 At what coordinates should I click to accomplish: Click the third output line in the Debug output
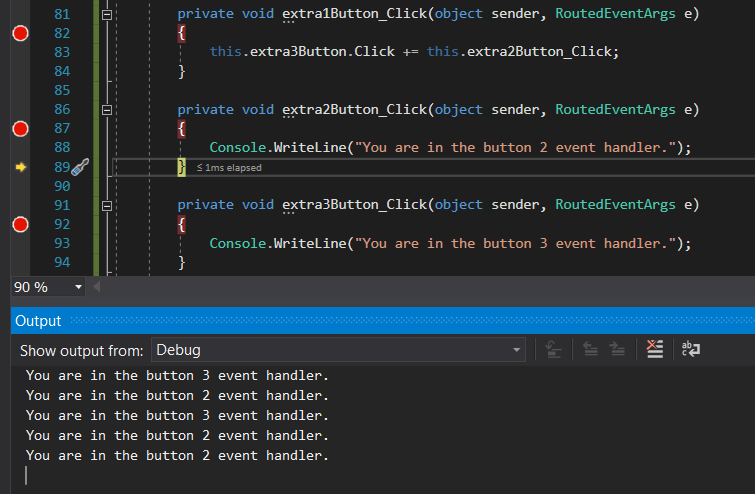177,416
